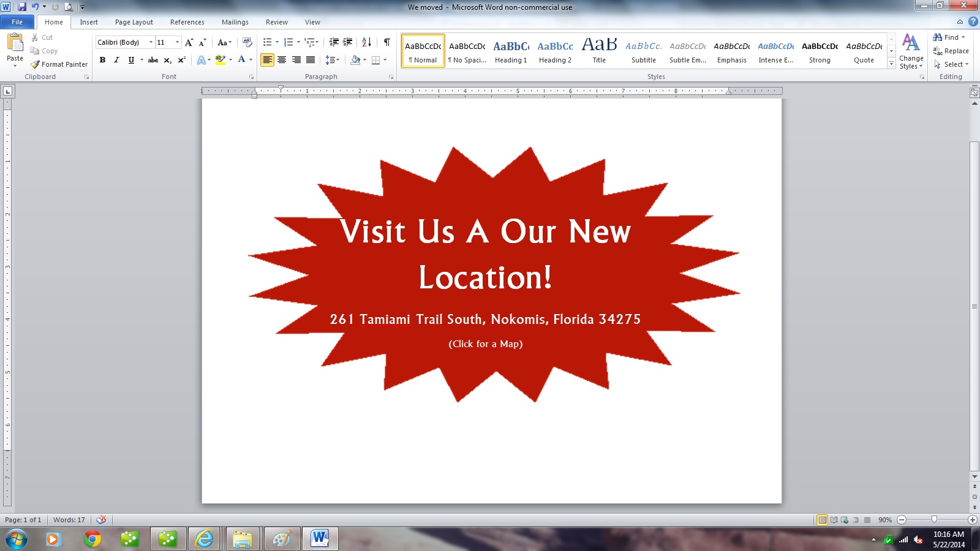Switch to the Insert tab
This screenshot has width=980, height=551.
(x=89, y=22)
